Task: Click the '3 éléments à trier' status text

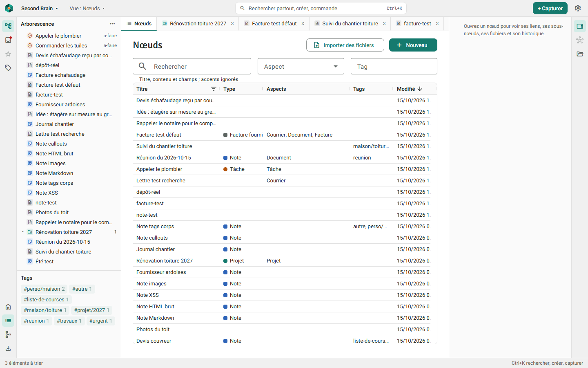Action: (24, 363)
